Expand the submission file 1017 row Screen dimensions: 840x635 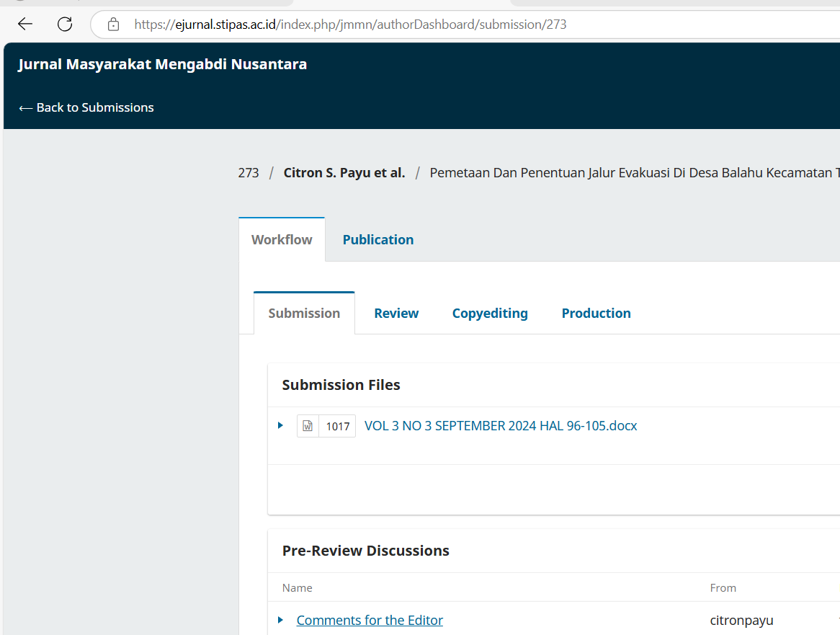281,426
